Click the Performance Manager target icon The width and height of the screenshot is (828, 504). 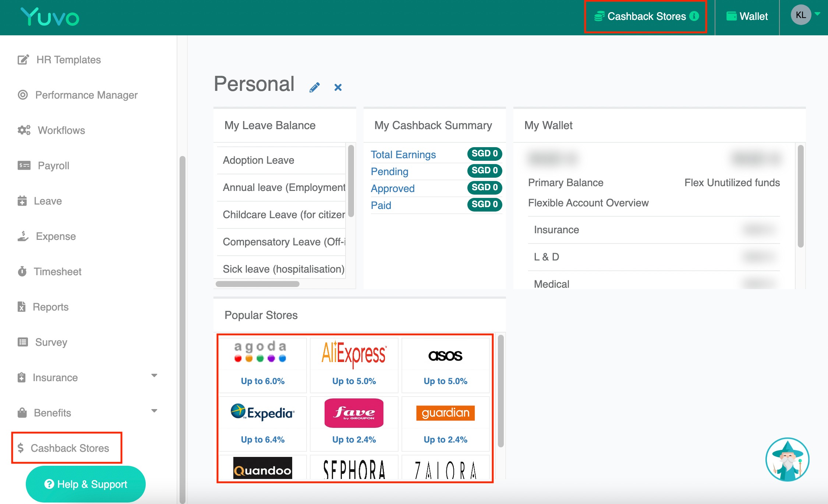(23, 95)
